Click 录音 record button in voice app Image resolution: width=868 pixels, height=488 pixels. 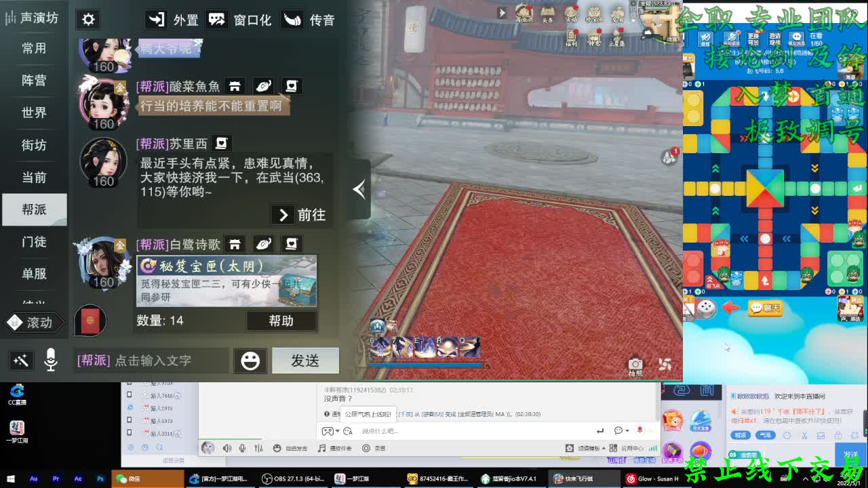coord(374,448)
